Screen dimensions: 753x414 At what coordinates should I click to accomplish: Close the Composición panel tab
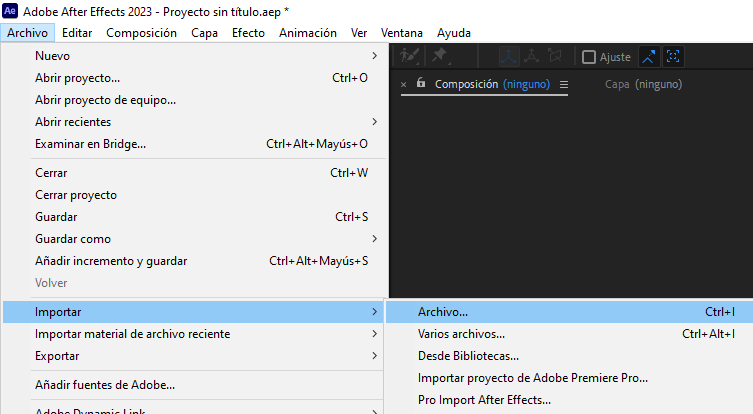pos(404,85)
